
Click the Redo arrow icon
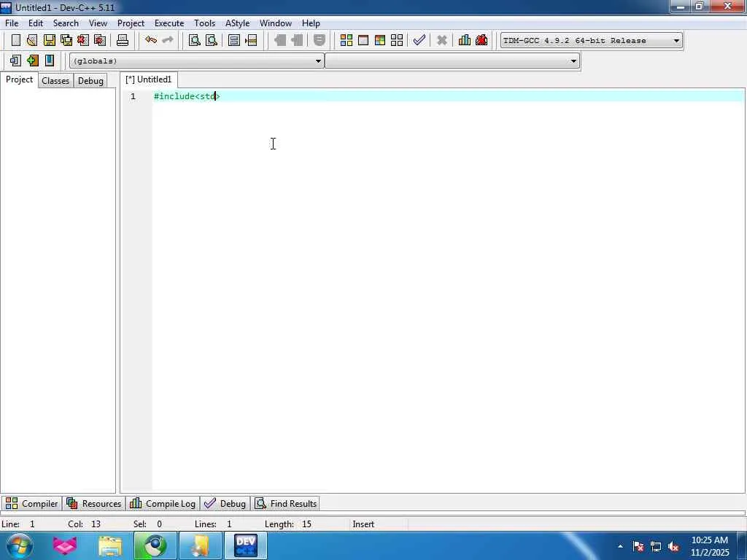tap(168, 41)
